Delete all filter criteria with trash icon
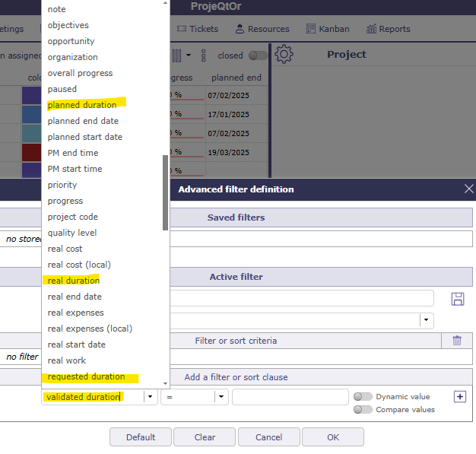Image resolution: width=476 pixels, height=454 pixels. (x=457, y=341)
